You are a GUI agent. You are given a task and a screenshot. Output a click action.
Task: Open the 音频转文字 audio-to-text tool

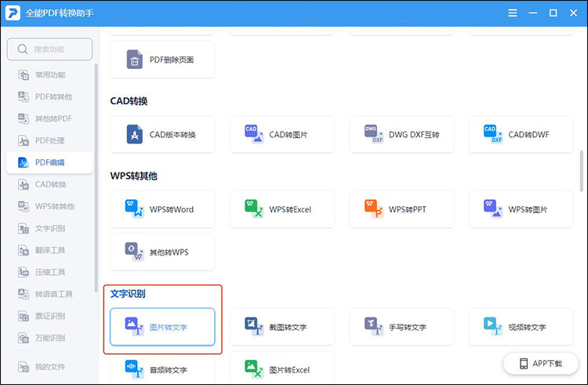pos(162,369)
